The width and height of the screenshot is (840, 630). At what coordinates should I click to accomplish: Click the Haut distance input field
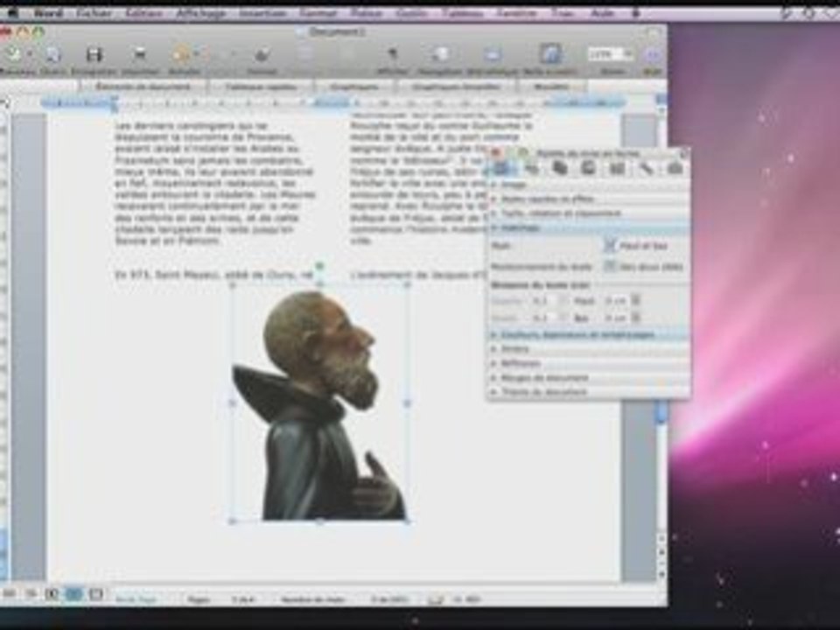[x=615, y=301]
